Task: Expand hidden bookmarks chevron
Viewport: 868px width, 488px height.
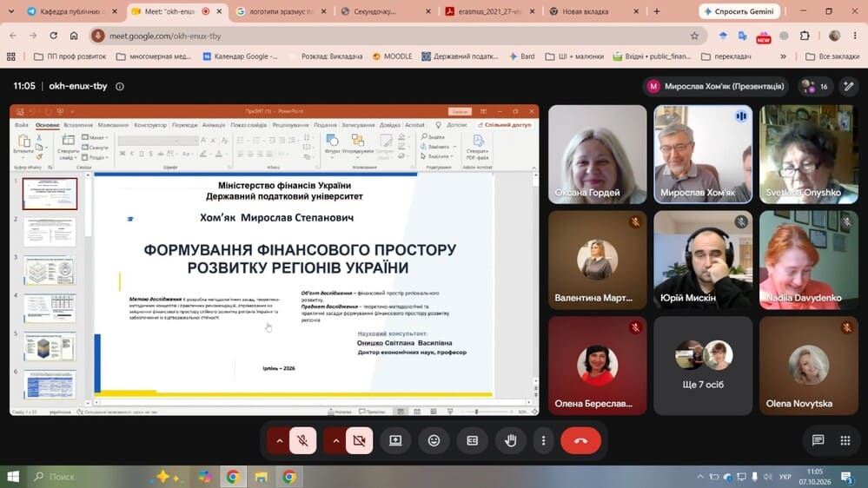Action: 783,56
